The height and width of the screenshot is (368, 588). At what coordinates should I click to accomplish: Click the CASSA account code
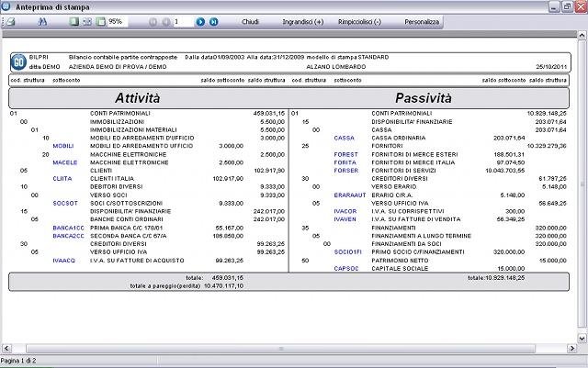click(344, 138)
